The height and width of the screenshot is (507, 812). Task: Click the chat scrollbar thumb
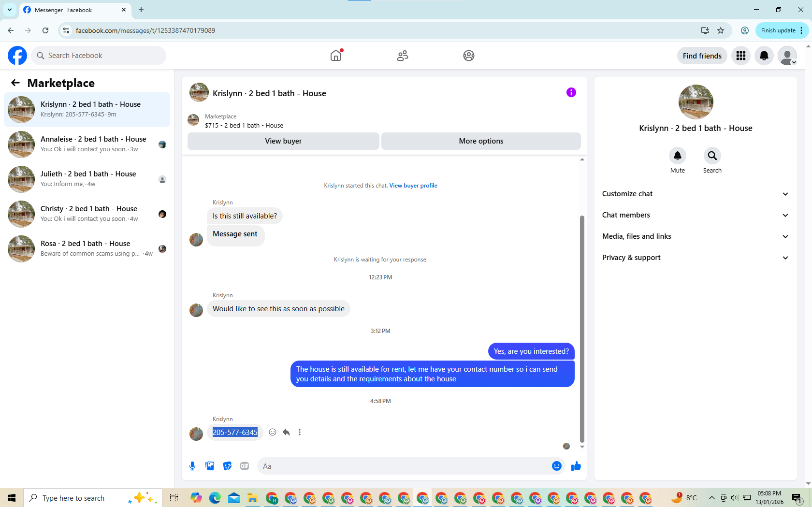pyautogui.click(x=582, y=329)
